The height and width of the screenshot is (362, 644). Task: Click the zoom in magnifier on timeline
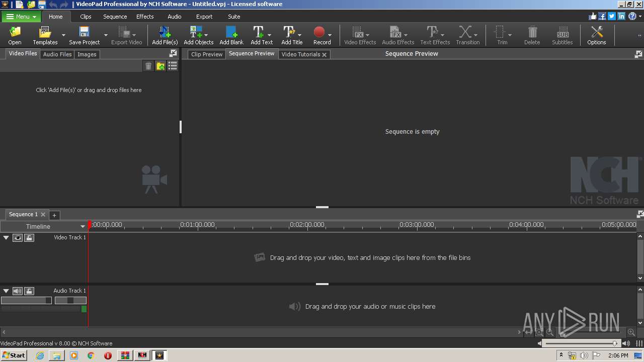(631, 332)
